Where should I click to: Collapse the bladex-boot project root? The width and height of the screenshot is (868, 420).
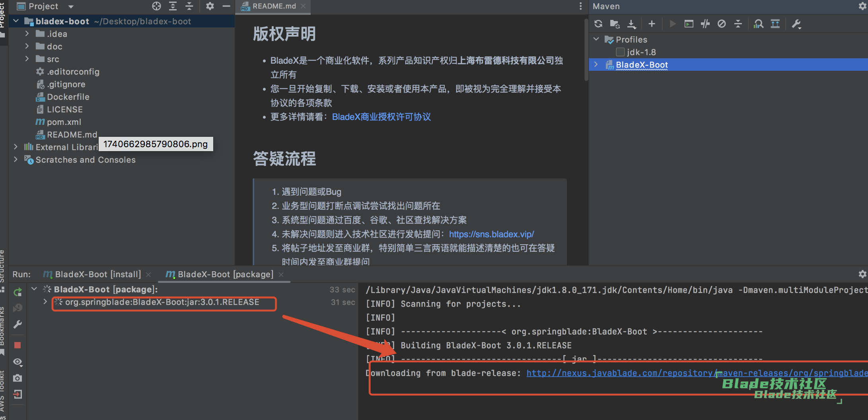[16, 21]
